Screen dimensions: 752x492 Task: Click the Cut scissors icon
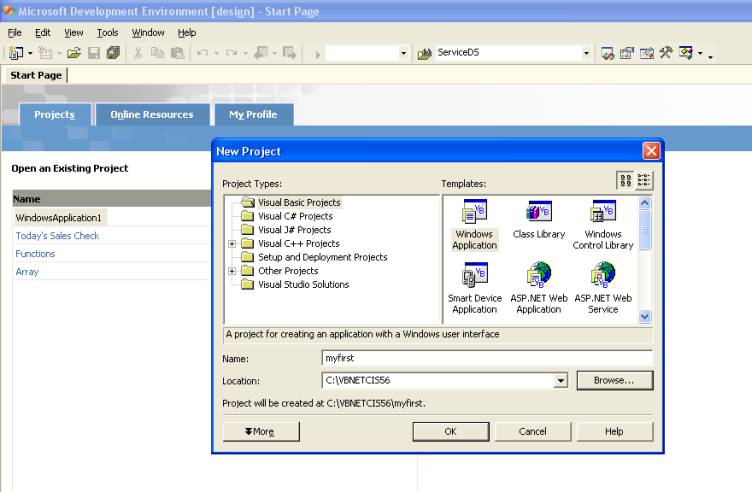point(138,53)
